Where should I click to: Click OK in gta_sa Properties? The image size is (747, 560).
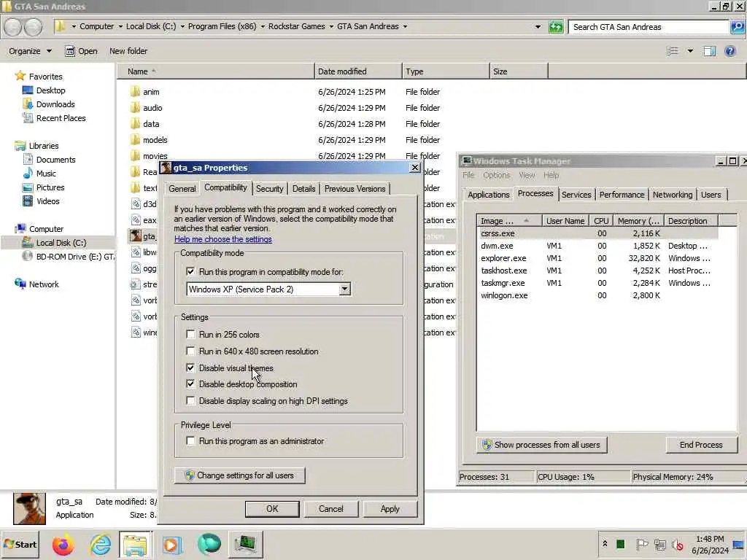(x=272, y=508)
